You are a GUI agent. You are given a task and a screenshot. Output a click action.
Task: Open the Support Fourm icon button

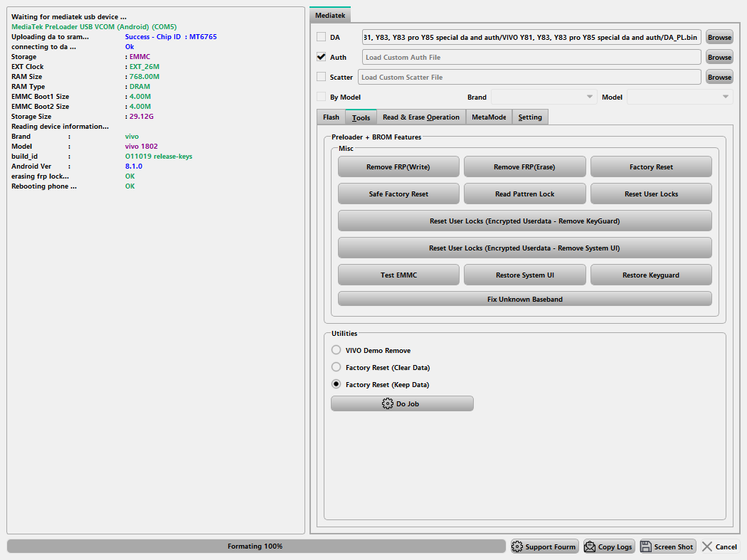click(518, 546)
